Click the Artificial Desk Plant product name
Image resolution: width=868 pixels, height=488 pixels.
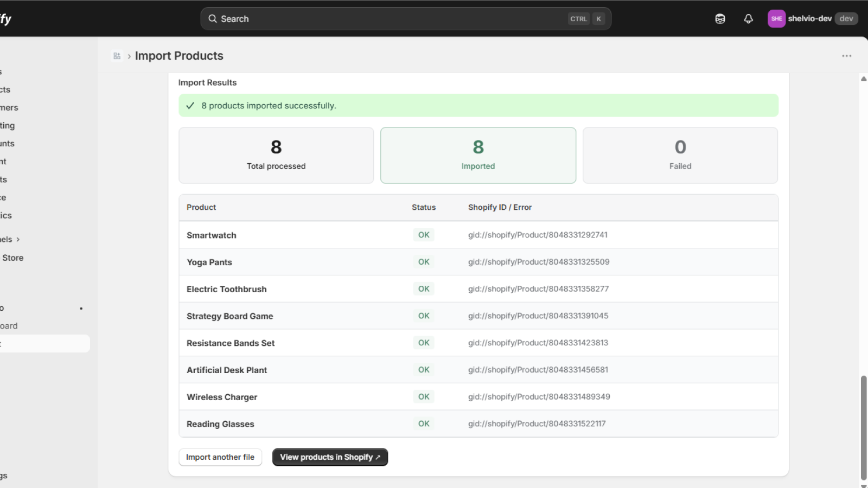pyautogui.click(x=227, y=370)
